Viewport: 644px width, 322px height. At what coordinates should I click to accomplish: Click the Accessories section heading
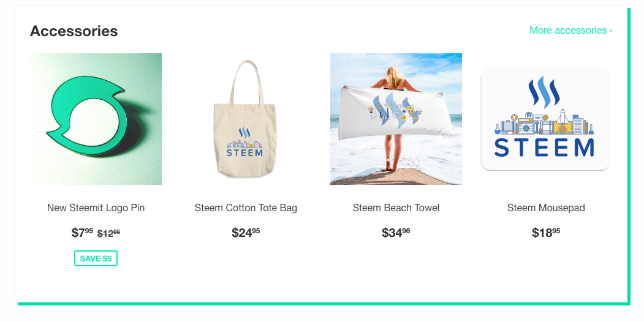pyautogui.click(x=74, y=31)
